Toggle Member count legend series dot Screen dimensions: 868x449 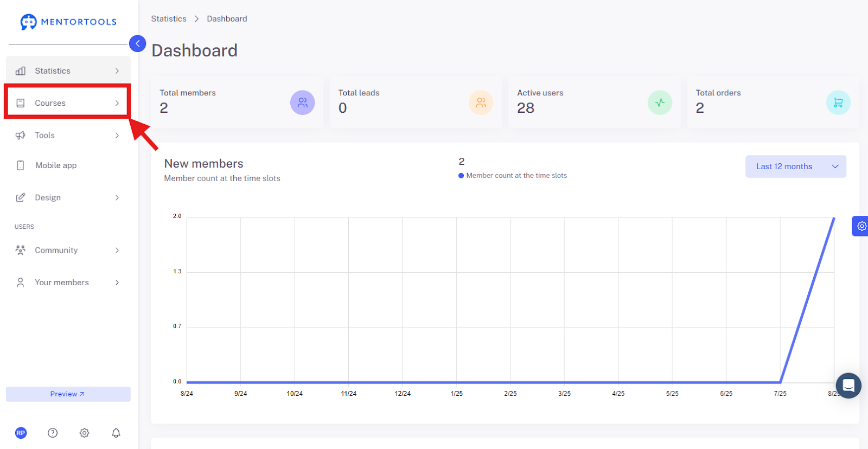pos(461,176)
